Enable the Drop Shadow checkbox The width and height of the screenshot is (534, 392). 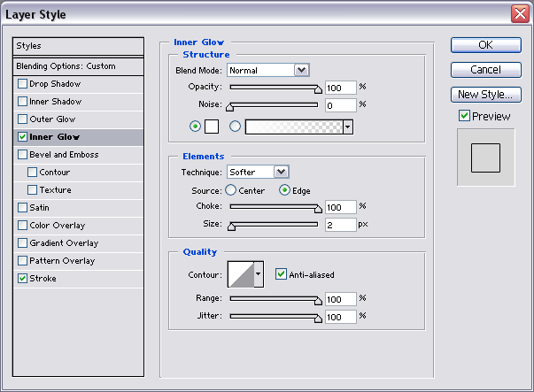coord(22,84)
